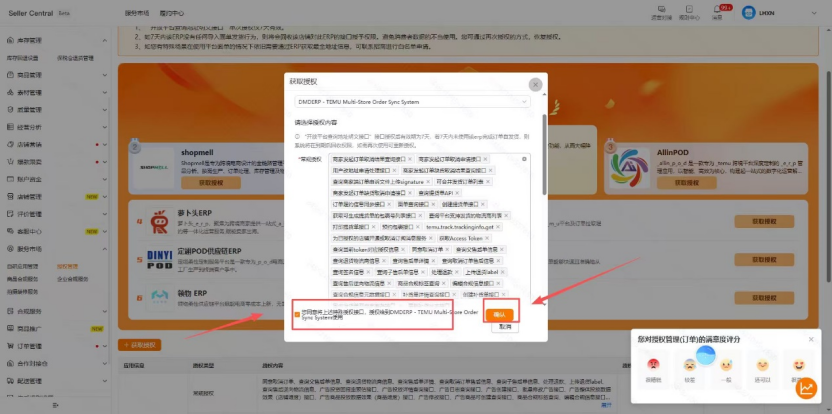This screenshot has width=832, height=414.
Task: Click the 店铺管理 item with NEW badge
Action: point(55,196)
